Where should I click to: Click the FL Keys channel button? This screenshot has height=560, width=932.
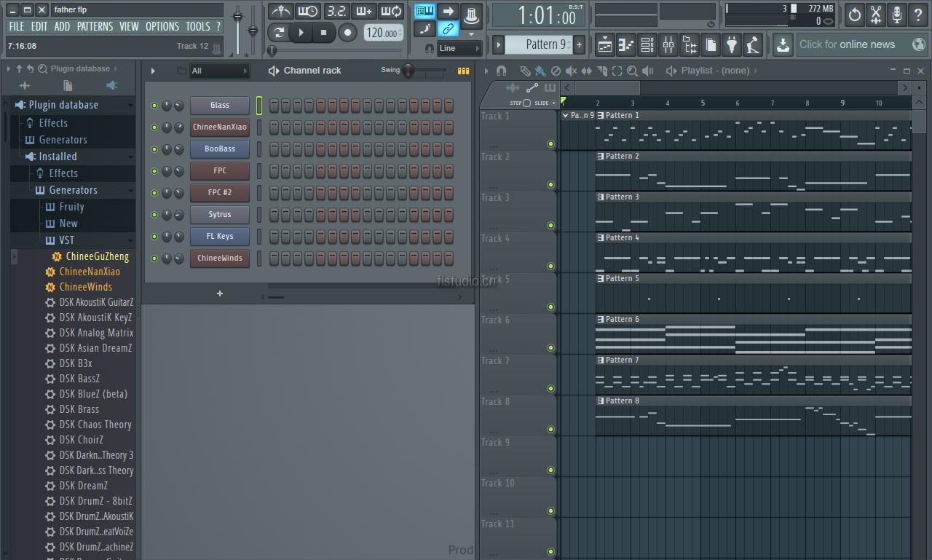click(220, 236)
